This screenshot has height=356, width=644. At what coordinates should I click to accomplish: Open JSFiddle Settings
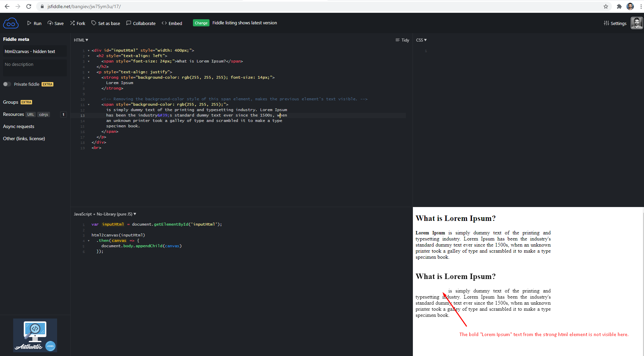615,23
